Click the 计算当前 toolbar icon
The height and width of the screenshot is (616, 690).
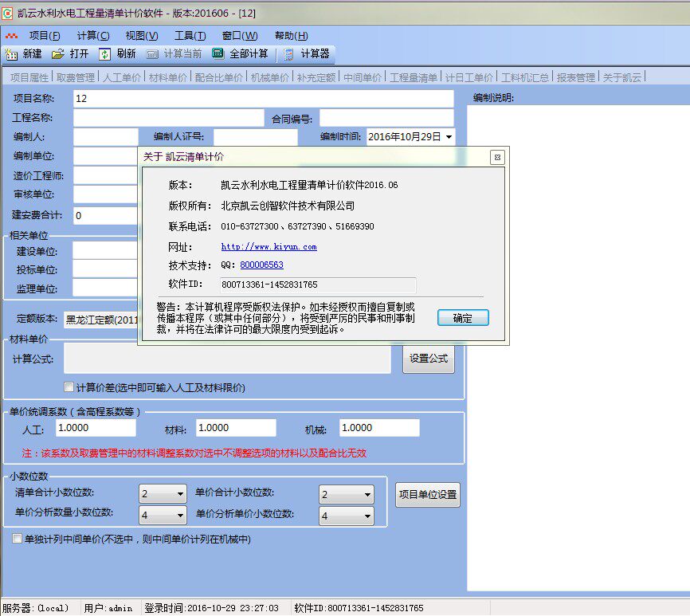click(x=152, y=54)
